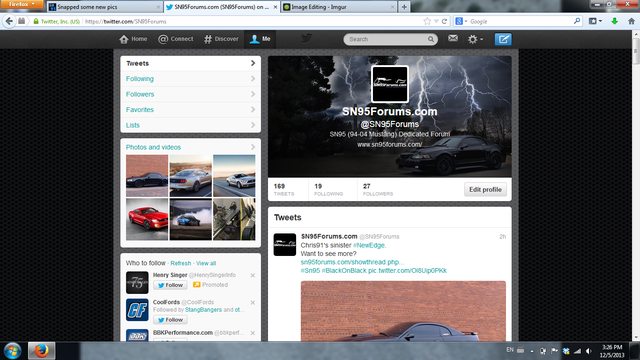Click the taskbar clock showing 3:26 PM
Viewport: 640px width, 360px height.
point(612,351)
